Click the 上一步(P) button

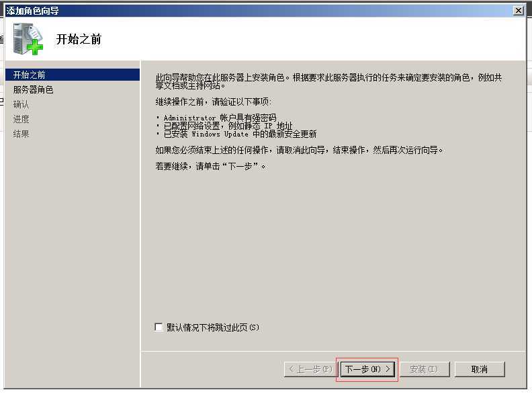pyautogui.click(x=310, y=369)
